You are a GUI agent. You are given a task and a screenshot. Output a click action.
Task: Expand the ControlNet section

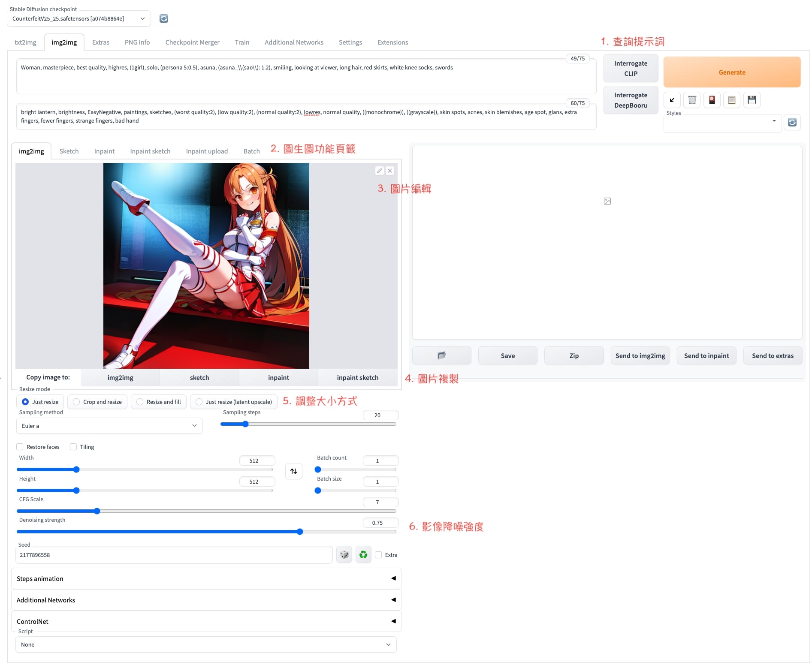point(206,621)
